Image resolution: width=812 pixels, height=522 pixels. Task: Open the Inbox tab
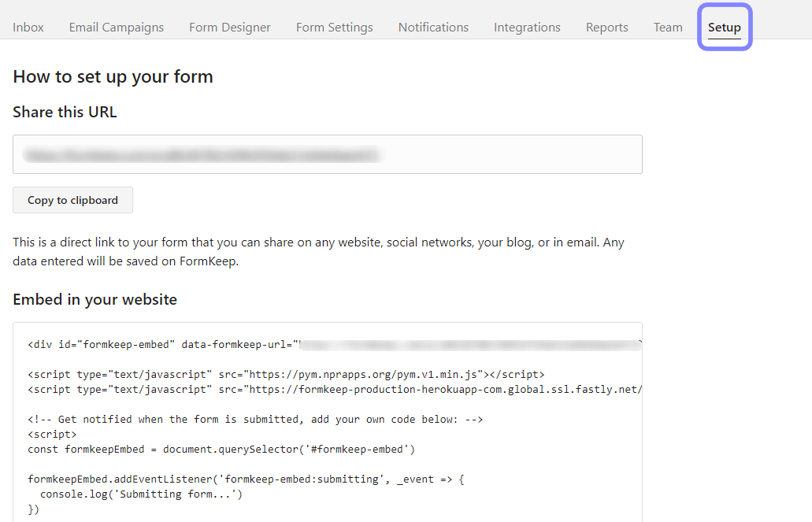[x=28, y=28]
